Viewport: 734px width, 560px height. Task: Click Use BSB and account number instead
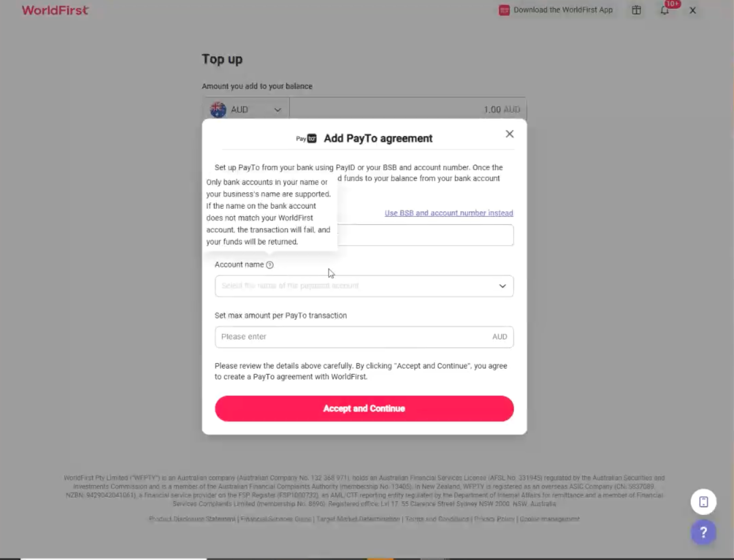(x=449, y=213)
